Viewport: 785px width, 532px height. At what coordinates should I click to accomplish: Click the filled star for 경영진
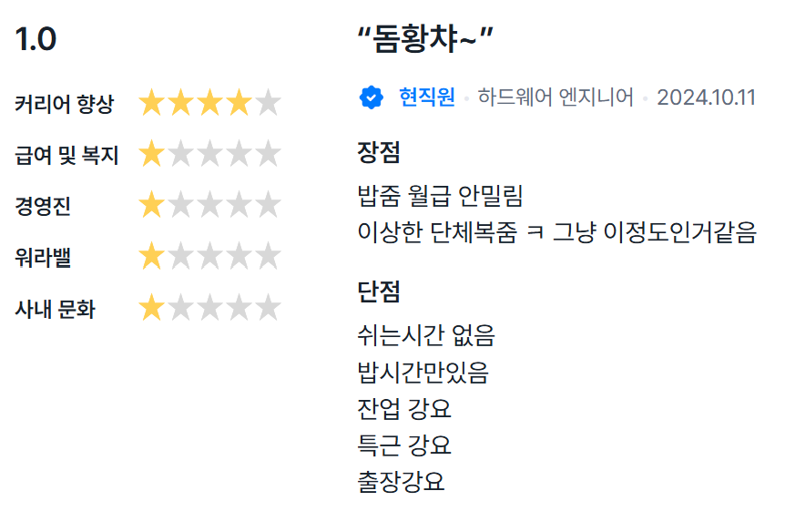click(x=151, y=206)
